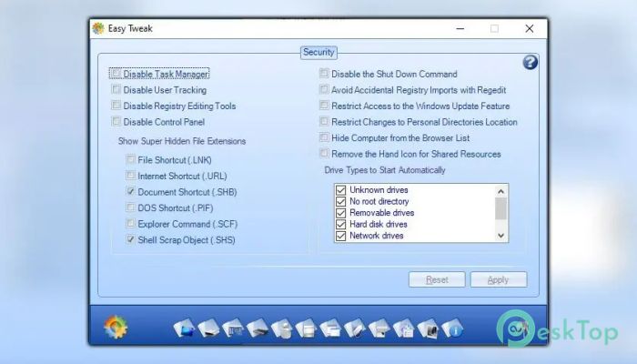Click the drive list scroll up arrow
The width and height of the screenshot is (637, 364).
[500, 191]
